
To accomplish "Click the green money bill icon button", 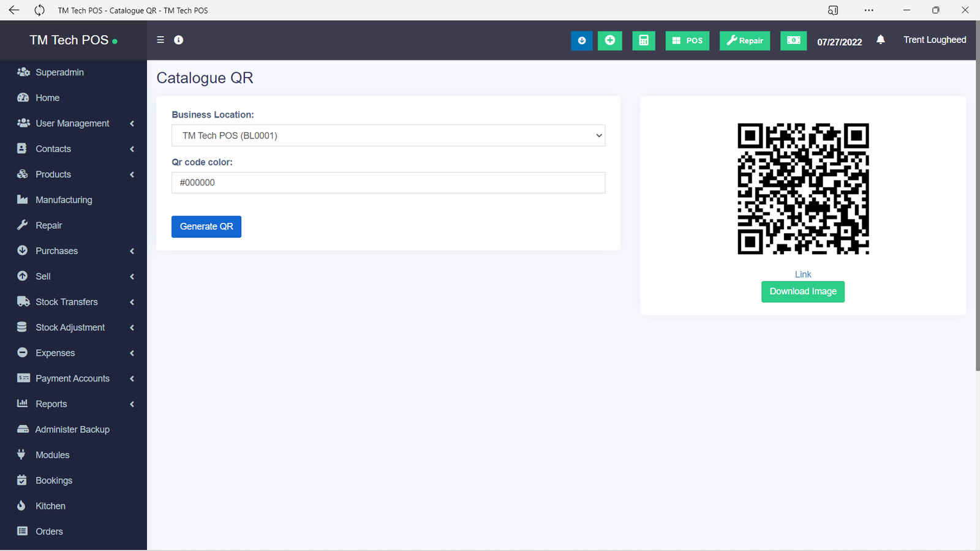I will [793, 40].
